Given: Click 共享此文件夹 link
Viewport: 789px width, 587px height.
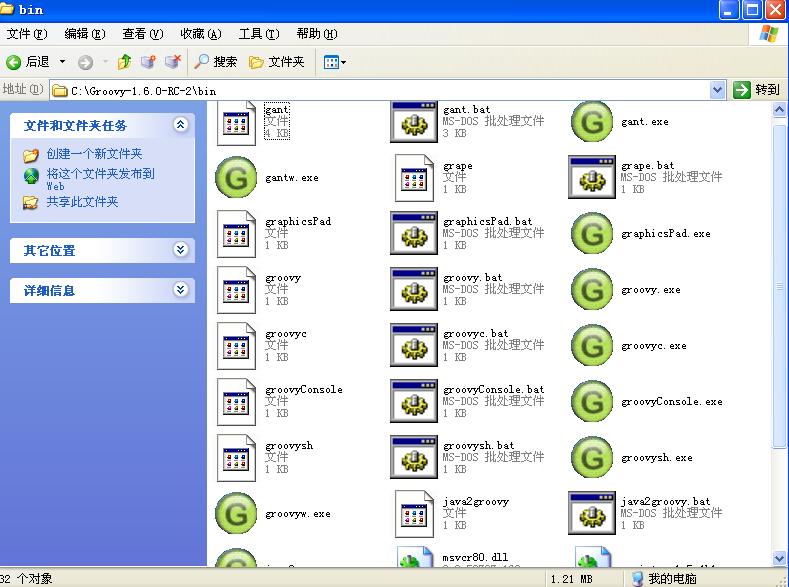Looking at the screenshot, I should click(82, 202).
